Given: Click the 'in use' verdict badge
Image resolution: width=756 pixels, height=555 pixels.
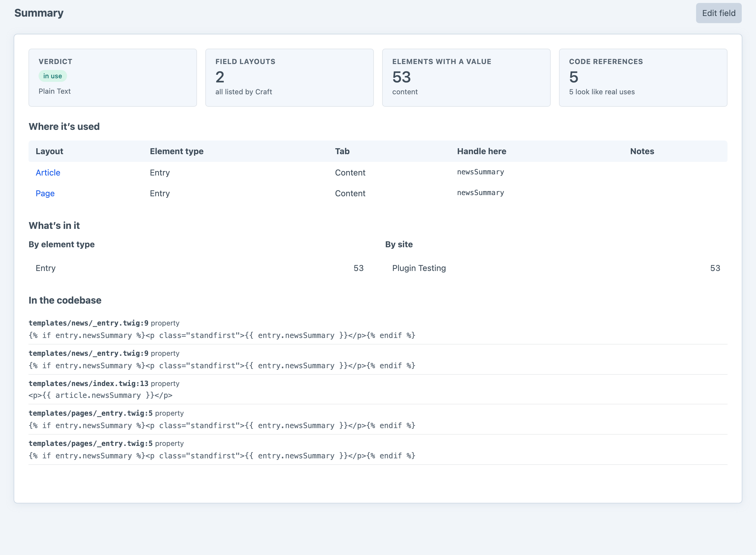Looking at the screenshot, I should coord(53,76).
